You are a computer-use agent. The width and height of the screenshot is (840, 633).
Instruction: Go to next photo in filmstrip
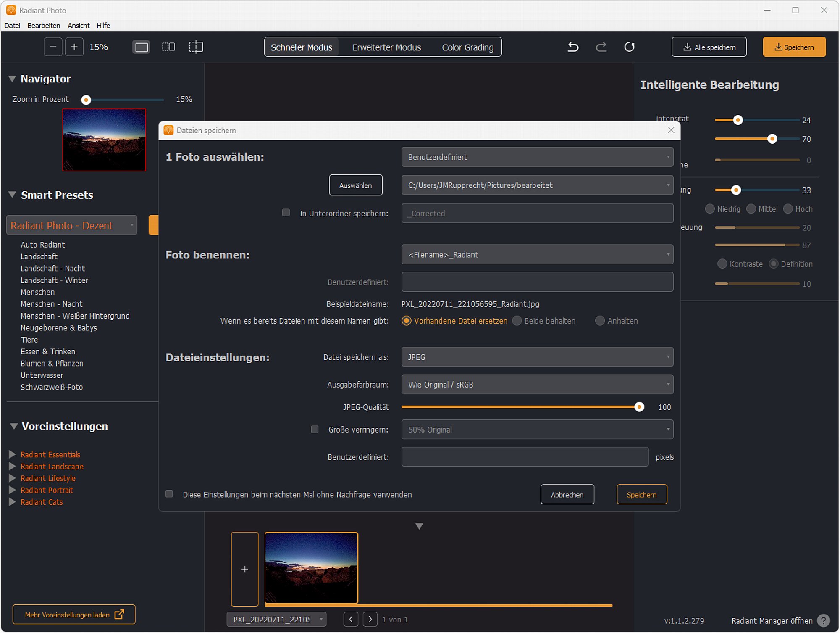370,619
